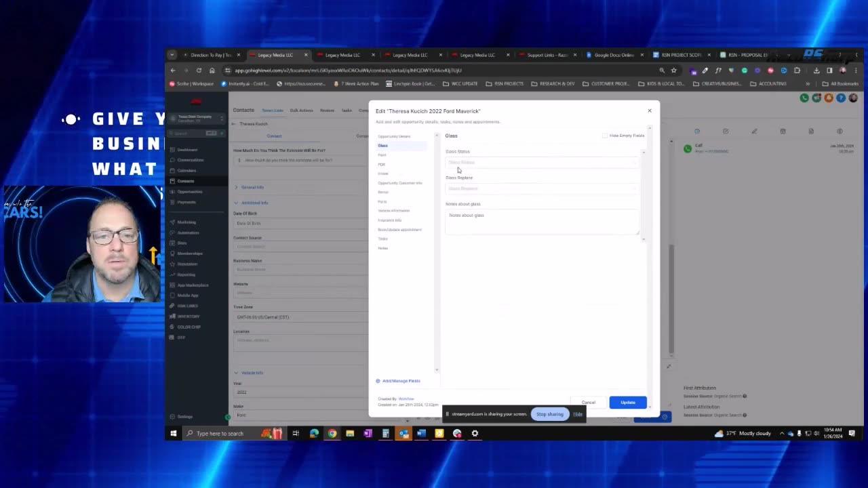Close the Edit opportunity dialog
Screen dimensions: 868x488
pyautogui.click(x=649, y=110)
